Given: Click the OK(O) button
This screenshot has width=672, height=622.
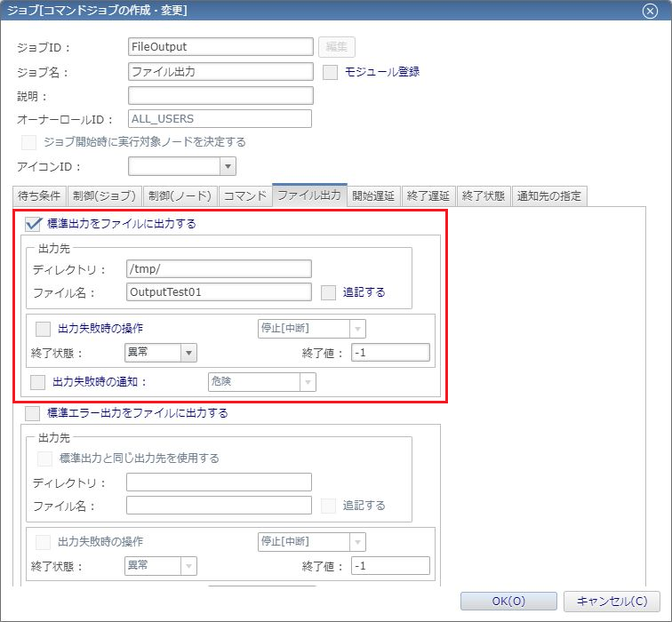Looking at the screenshot, I should (x=508, y=602).
